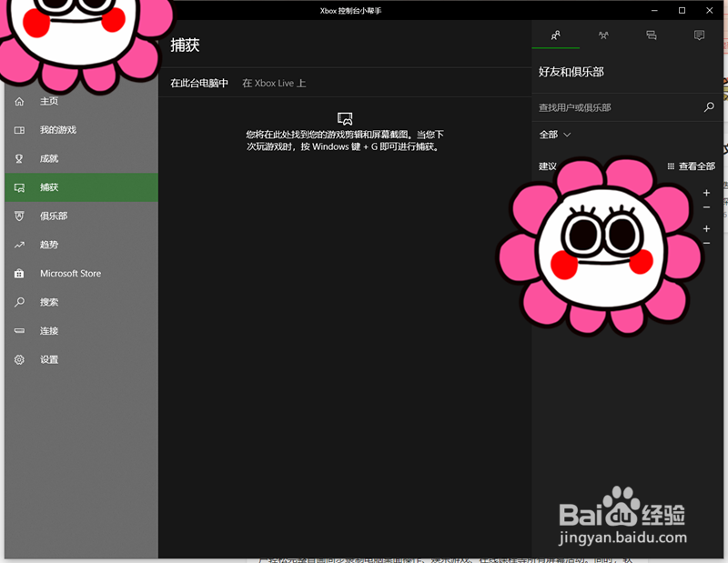Image resolution: width=728 pixels, height=563 pixels.
Task: Open the messages tab icon
Action: 652,35
